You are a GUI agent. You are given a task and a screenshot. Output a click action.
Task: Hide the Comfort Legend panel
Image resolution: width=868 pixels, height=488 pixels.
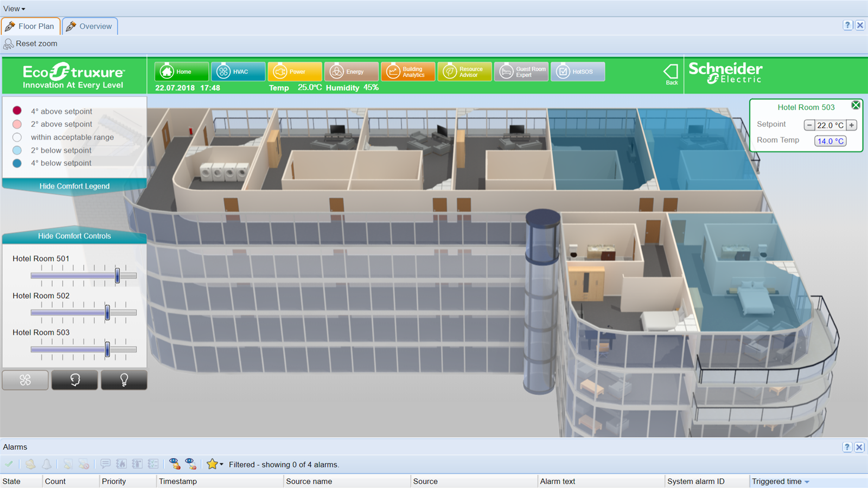(x=74, y=186)
